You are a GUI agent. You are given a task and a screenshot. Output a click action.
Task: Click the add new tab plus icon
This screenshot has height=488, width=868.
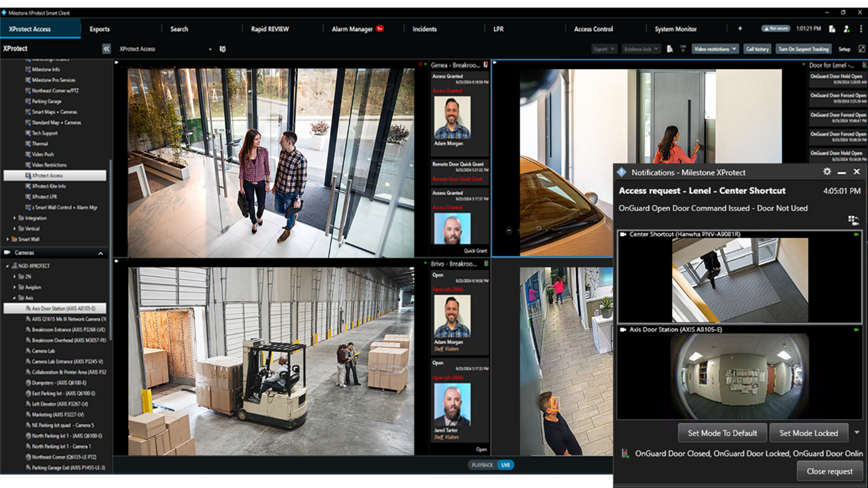point(740,29)
